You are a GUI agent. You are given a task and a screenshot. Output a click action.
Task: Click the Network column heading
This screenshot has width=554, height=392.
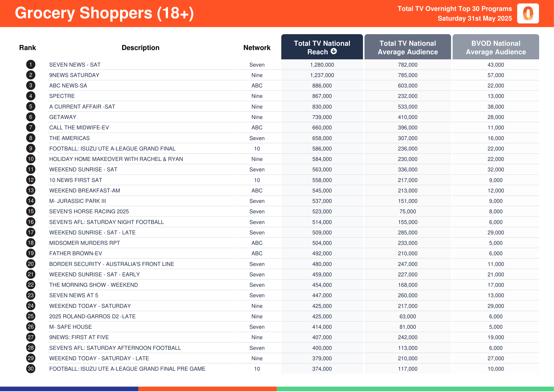[x=257, y=48]
